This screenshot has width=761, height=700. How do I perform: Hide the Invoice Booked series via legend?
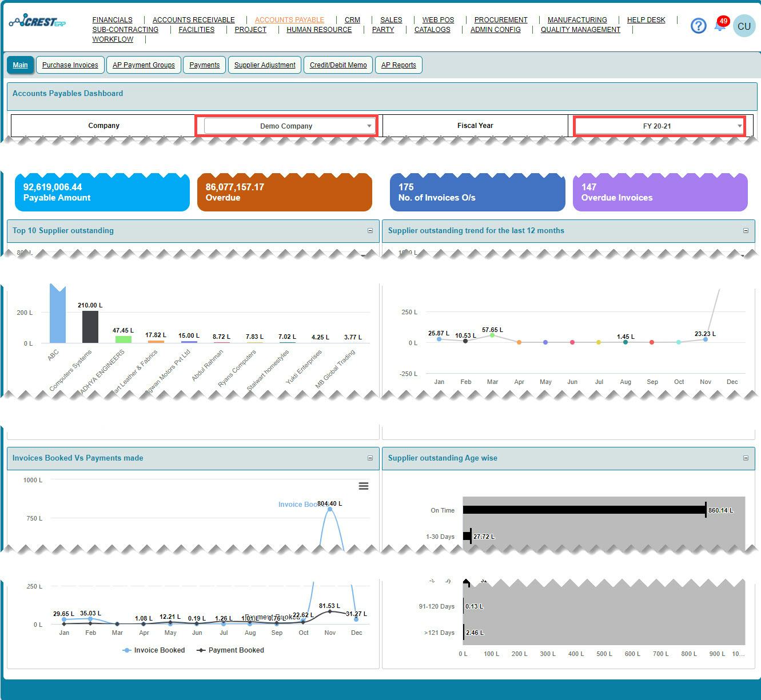pyautogui.click(x=153, y=650)
